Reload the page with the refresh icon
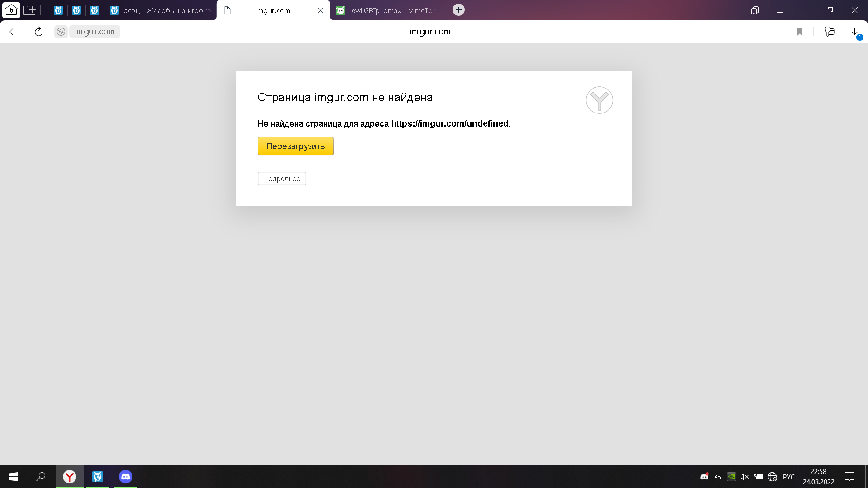The image size is (868, 488). pos(38,32)
